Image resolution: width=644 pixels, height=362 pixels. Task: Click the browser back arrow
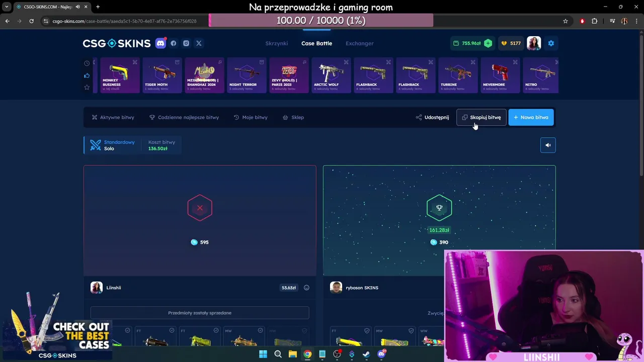click(x=7, y=21)
